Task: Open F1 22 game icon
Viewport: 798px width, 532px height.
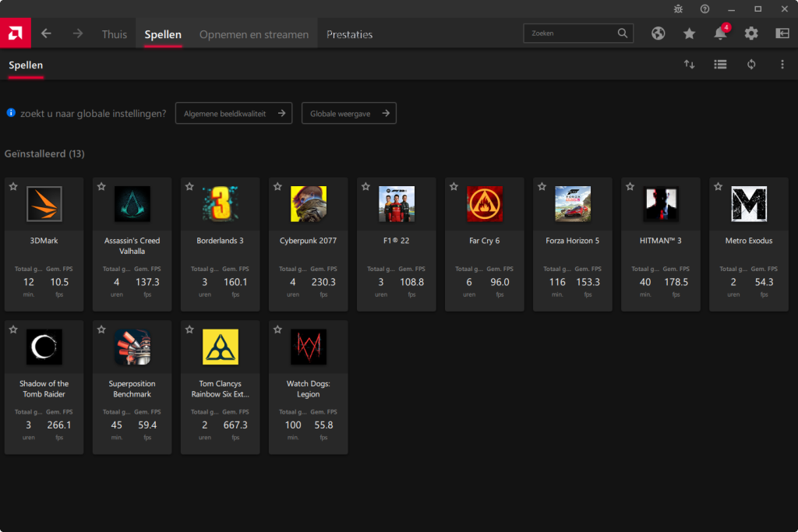Action: (x=397, y=204)
